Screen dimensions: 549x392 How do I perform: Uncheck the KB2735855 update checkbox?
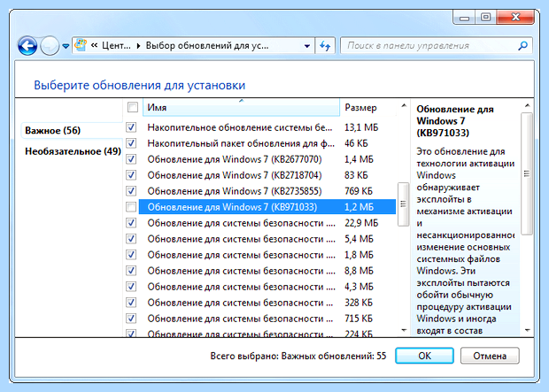click(131, 191)
